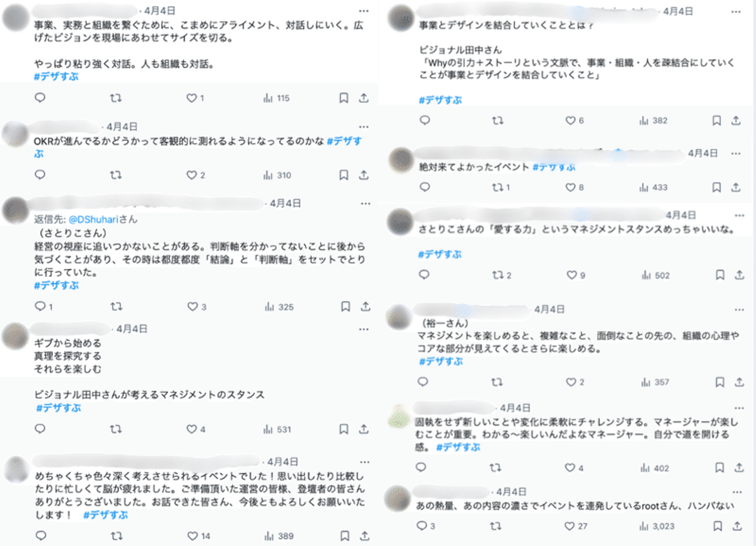This screenshot has width=756, height=546.
Task: Retweet icon with 2 retweets
Action: click(498, 275)
